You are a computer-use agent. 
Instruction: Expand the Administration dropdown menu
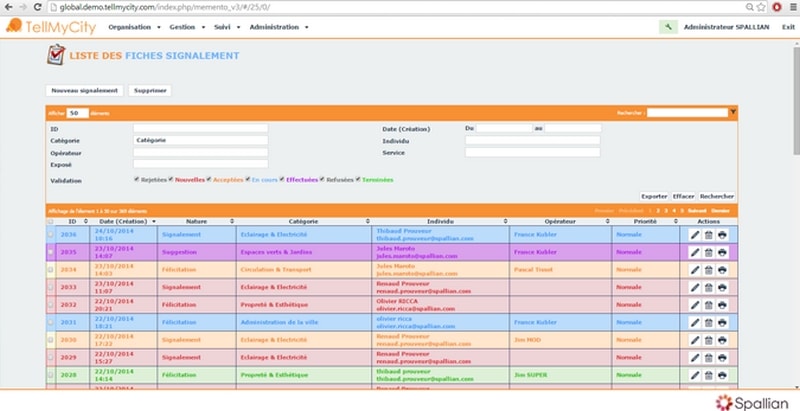[278, 27]
